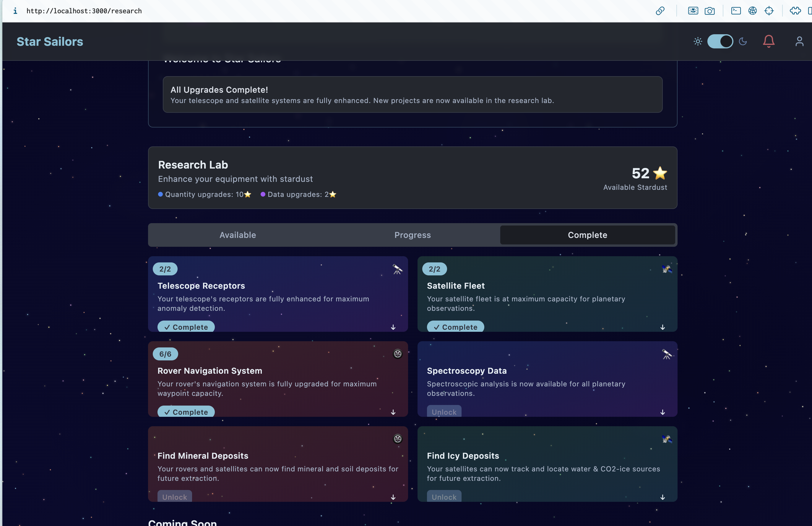
Task: Open the user profile icon
Action: (x=799, y=41)
